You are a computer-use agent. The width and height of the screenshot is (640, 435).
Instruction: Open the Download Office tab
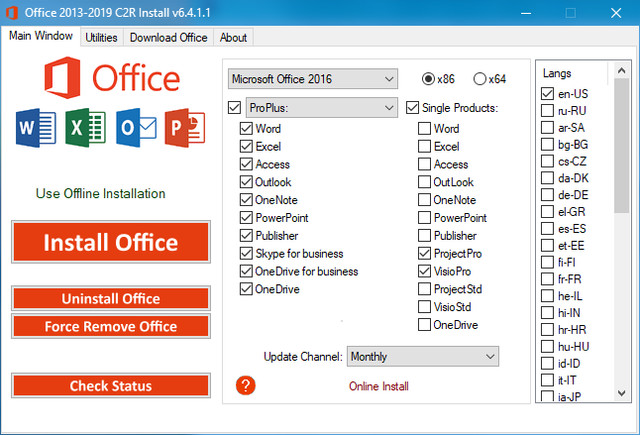[x=168, y=37]
